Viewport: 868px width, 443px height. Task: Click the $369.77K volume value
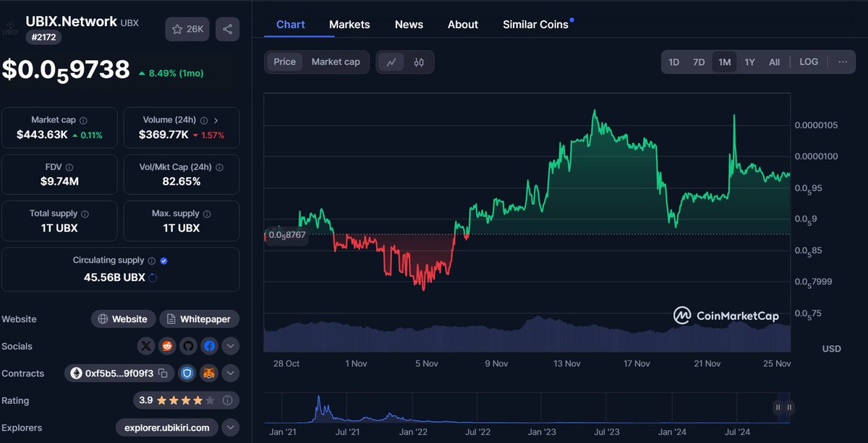coord(163,135)
